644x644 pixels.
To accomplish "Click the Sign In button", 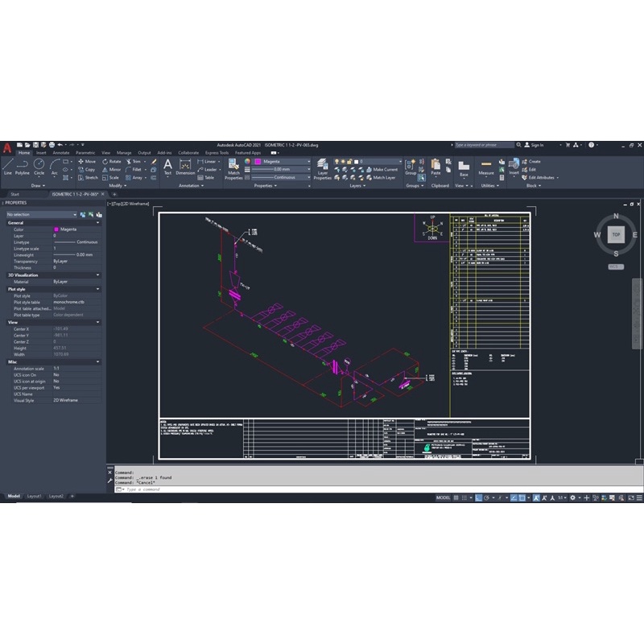I will click(537, 145).
